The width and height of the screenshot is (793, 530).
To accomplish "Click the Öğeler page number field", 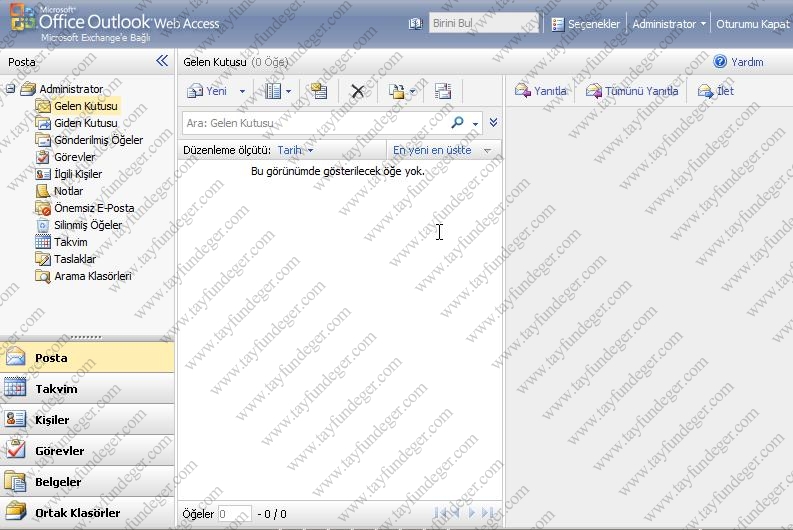I will tap(234, 514).
